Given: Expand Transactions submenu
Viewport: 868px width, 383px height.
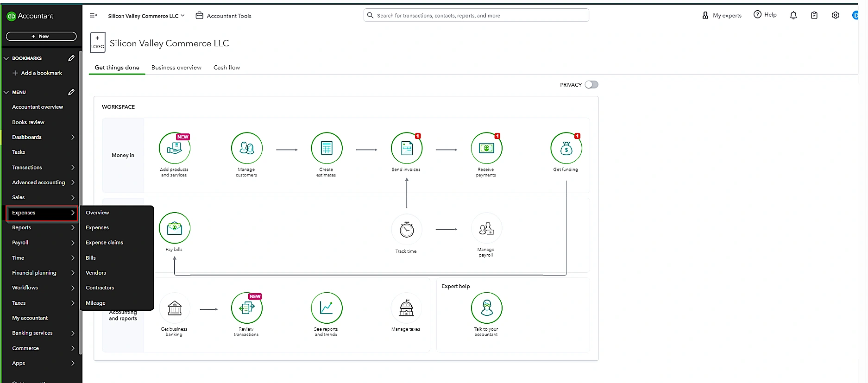Looking at the screenshot, I should click(73, 168).
